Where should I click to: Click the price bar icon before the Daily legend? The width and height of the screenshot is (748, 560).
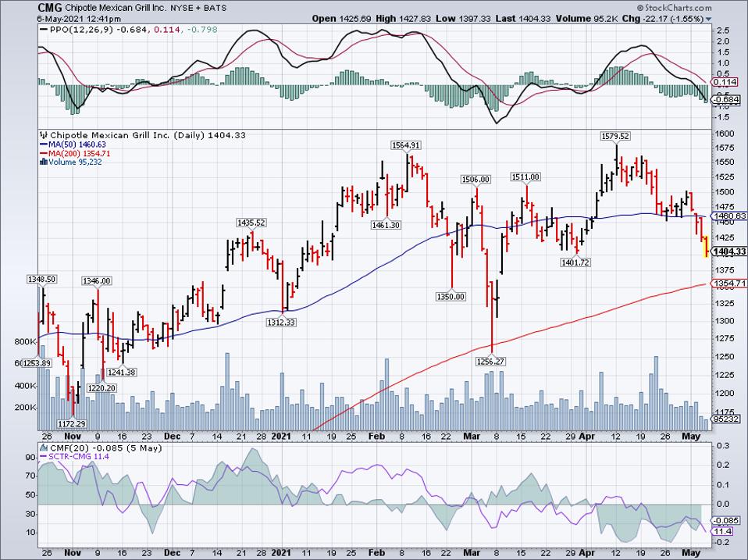(44, 135)
